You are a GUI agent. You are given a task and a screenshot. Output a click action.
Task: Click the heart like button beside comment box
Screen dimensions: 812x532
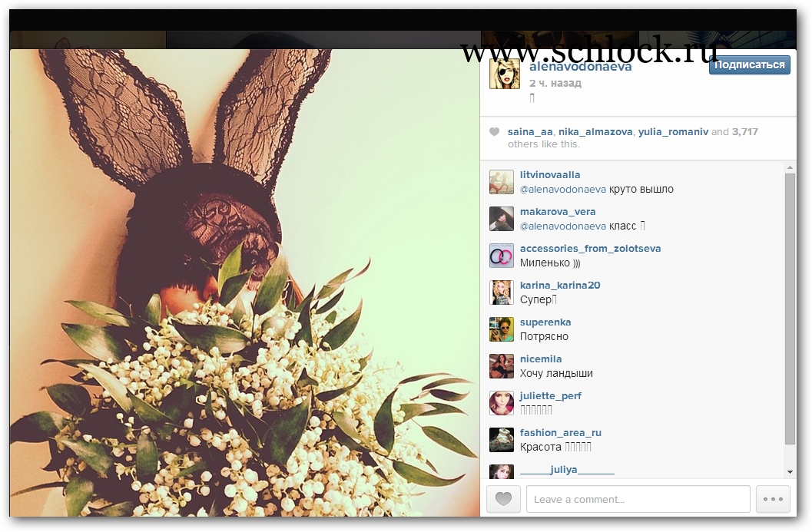pos(503,499)
